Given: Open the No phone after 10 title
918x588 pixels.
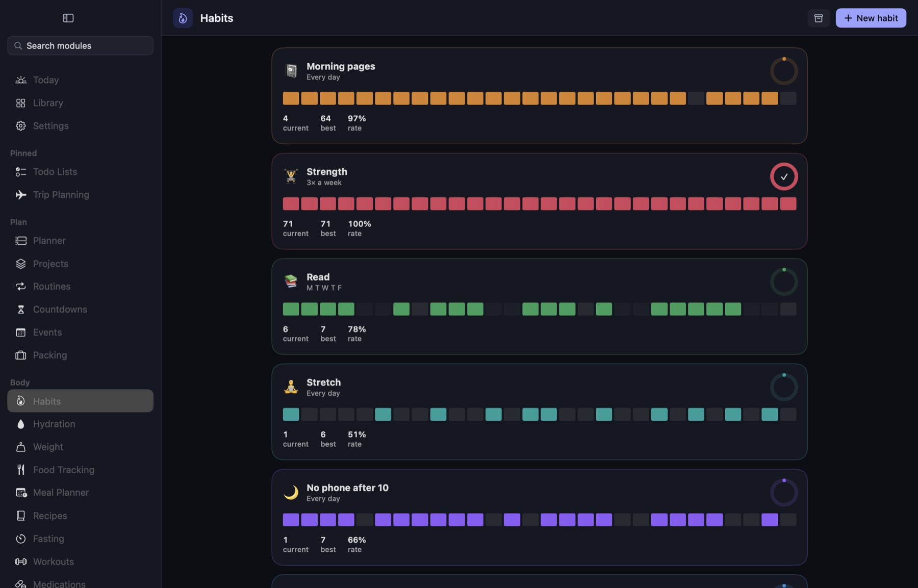Looking at the screenshot, I should (x=347, y=488).
